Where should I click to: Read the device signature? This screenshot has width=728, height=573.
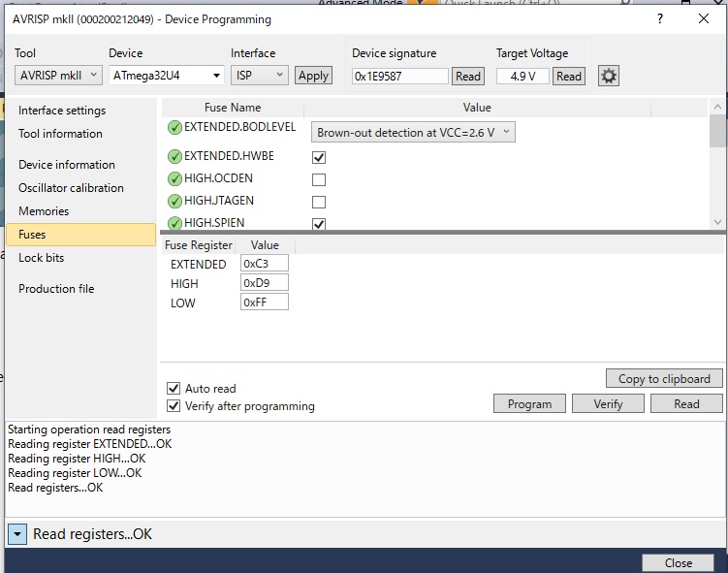468,77
